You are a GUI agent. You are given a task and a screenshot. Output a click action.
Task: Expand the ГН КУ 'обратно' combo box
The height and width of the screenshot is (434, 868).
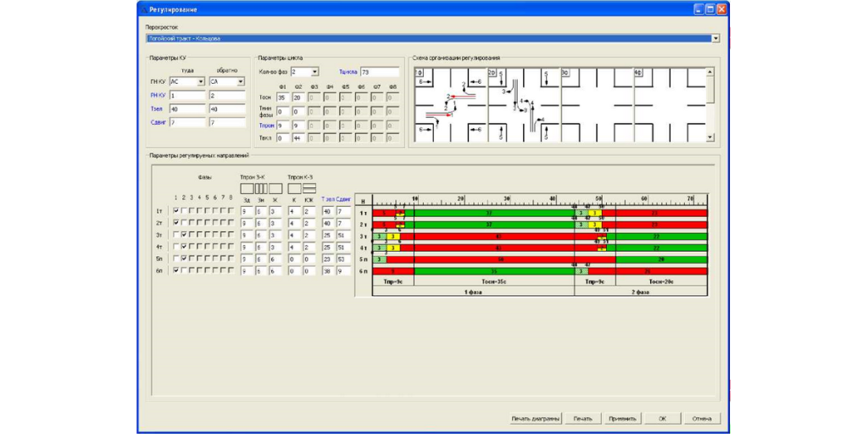click(x=241, y=82)
